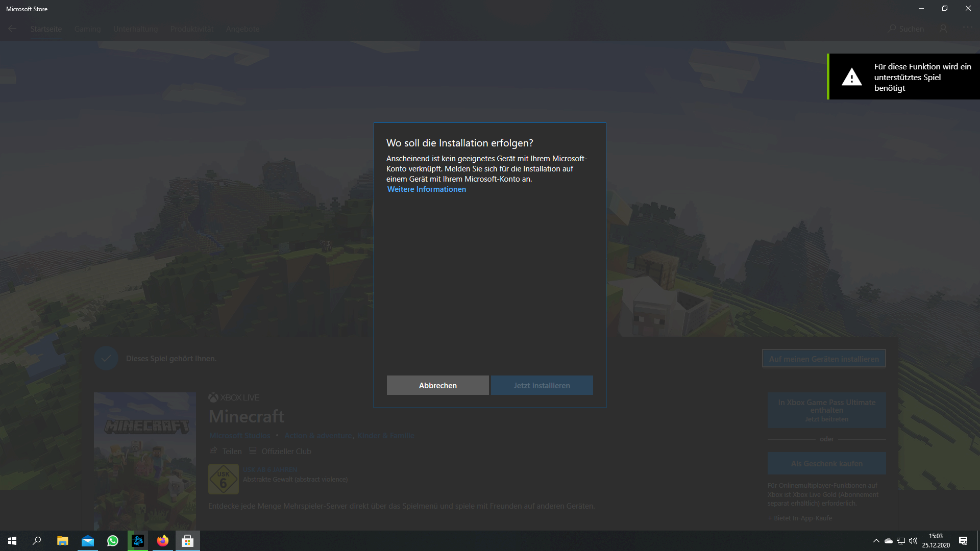Open Firefox from the taskbar
980x551 pixels.
[163, 541]
